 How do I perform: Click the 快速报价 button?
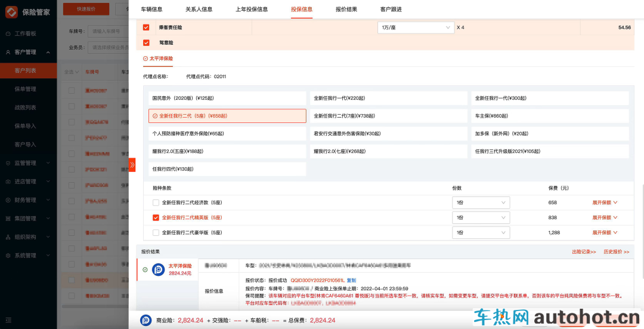[86, 9]
